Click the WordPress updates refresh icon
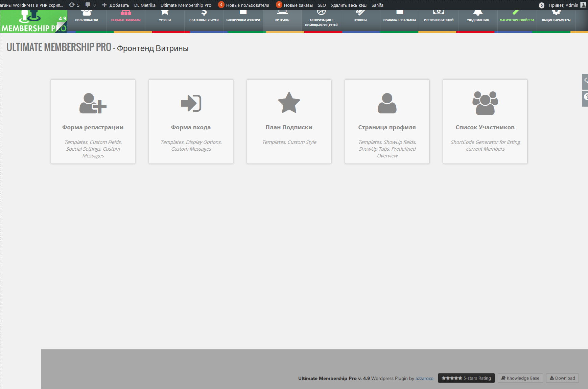The width and height of the screenshot is (588, 389). pyautogui.click(x=72, y=5)
